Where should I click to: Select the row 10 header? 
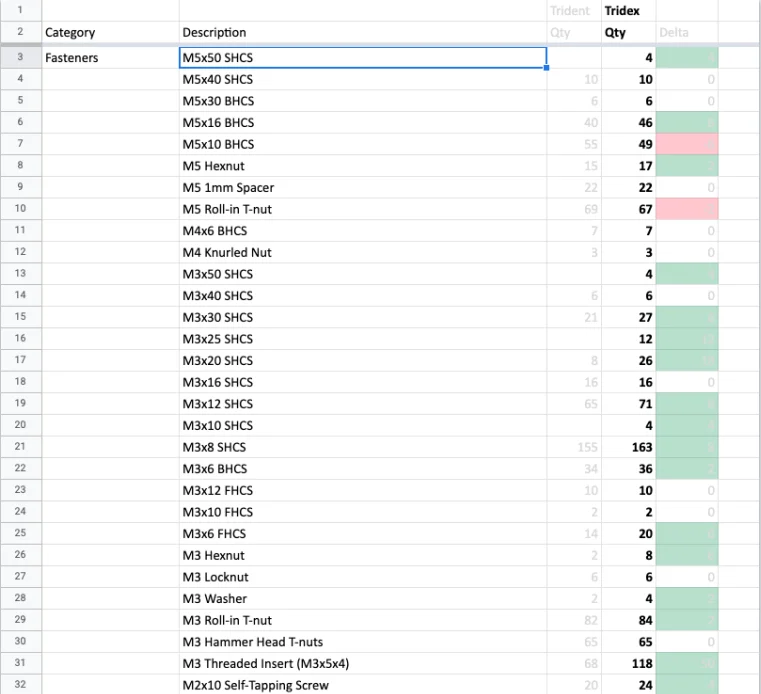[20, 209]
